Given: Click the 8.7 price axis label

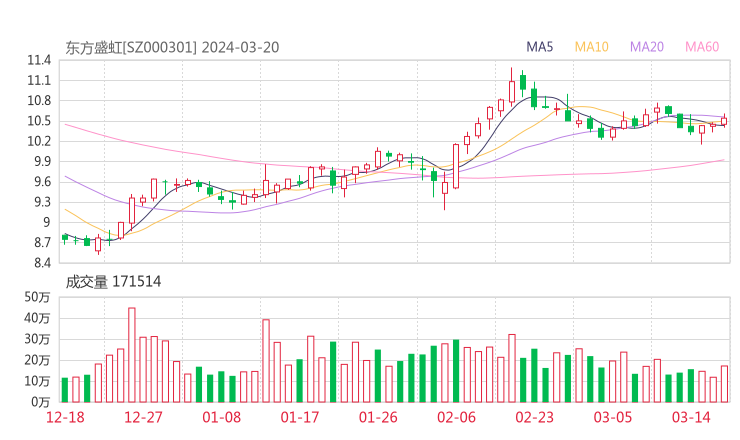Looking at the screenshot, I should point(42,243).
